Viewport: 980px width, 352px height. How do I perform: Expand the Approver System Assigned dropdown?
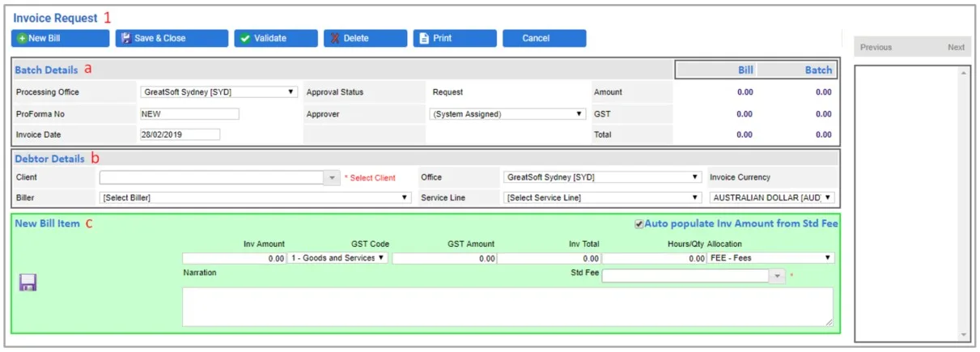click(507, 114)
